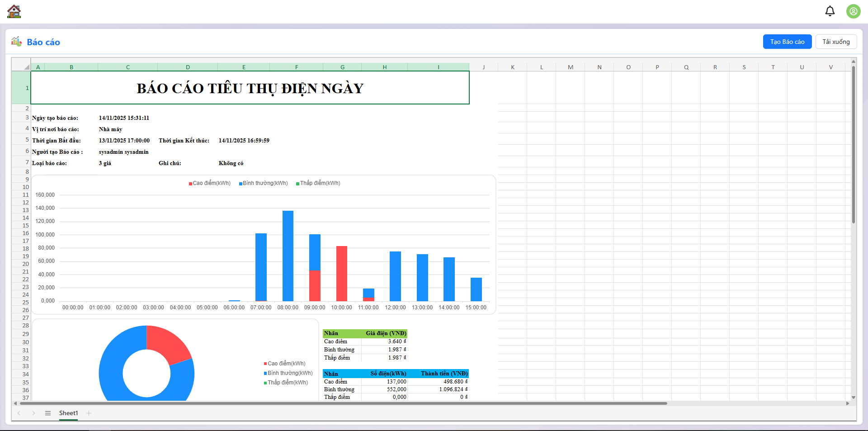The height and width of the screenshot is (431, 868).
Task: Open the user profile avatar
Action: 853,11
